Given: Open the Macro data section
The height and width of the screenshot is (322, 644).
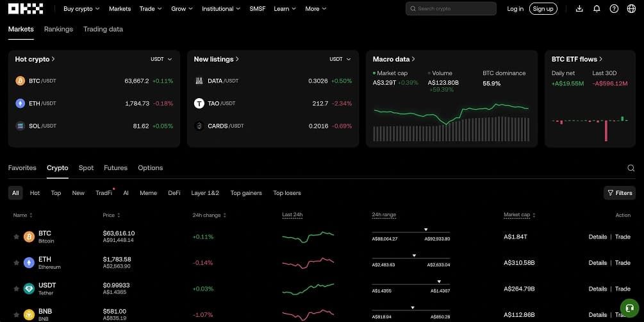Looking at the screenshot, I should tap(394, 59).
